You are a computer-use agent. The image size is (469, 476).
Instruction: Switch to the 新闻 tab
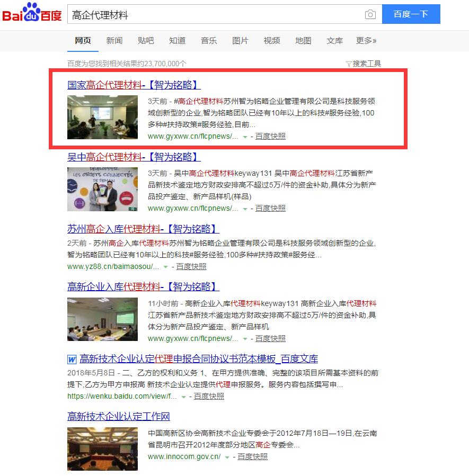pos(114,41)
